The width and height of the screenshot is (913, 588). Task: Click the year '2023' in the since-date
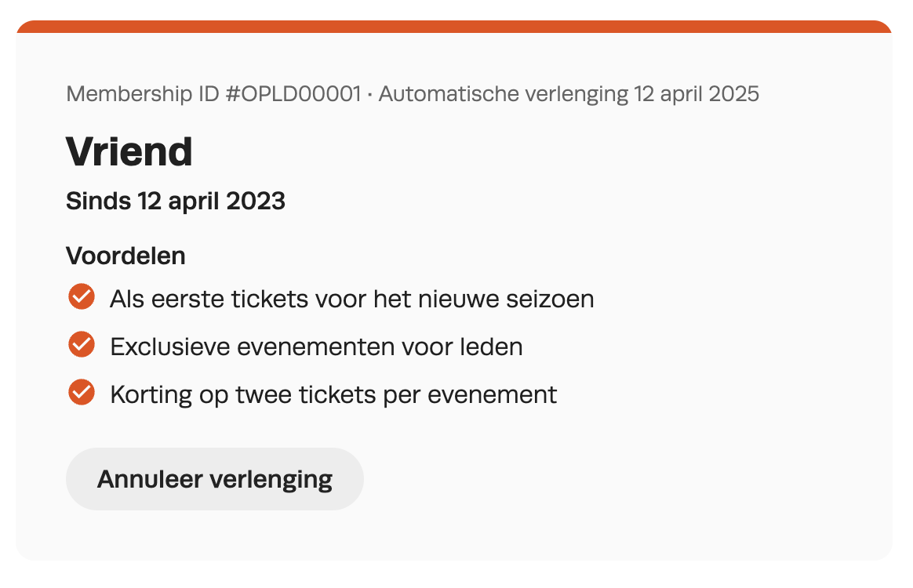click(x=256, y=201)
